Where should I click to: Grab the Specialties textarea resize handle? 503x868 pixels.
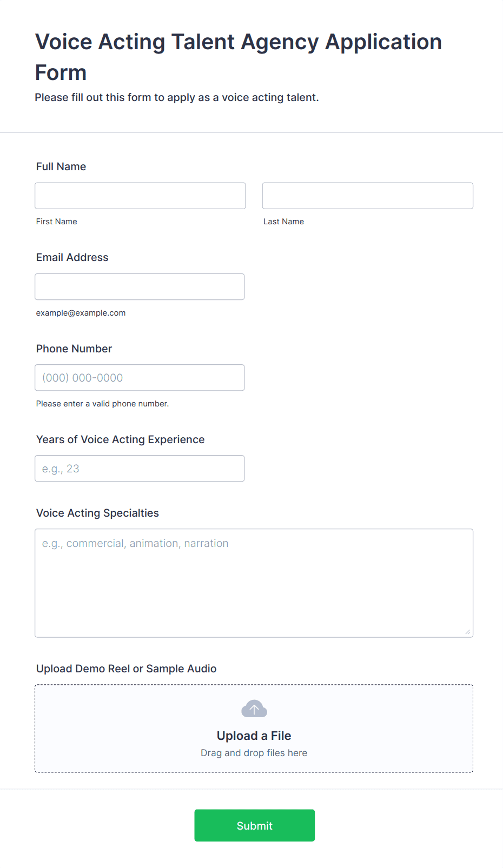pos(468,632)
